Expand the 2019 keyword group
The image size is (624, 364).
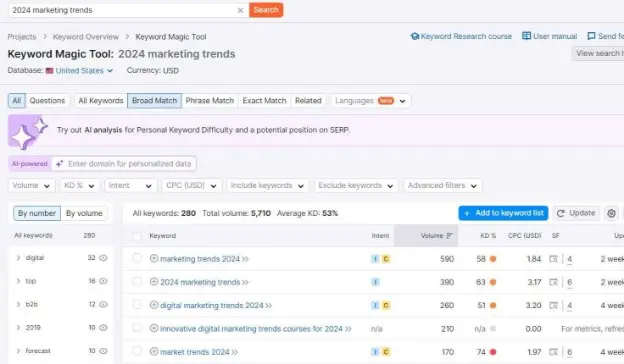tap(18, 328)
